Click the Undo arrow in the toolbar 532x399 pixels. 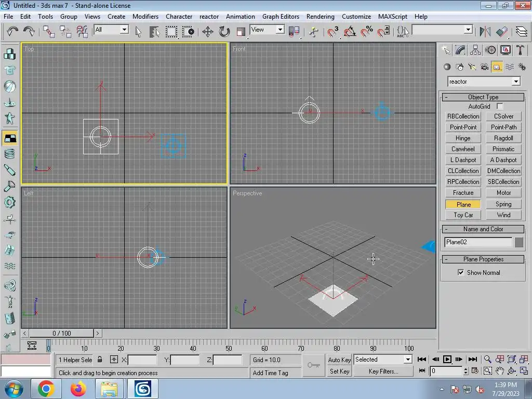point(12,32)
